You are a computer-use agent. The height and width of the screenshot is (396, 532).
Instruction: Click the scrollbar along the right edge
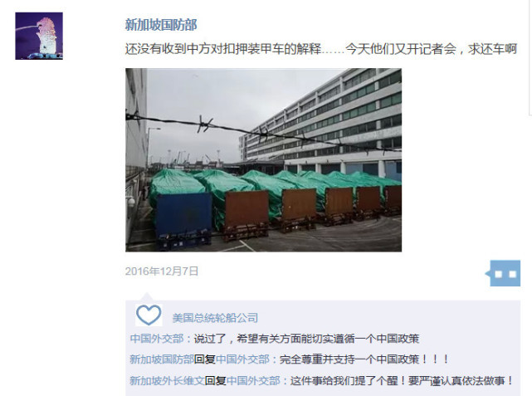[x=530, y=57]
